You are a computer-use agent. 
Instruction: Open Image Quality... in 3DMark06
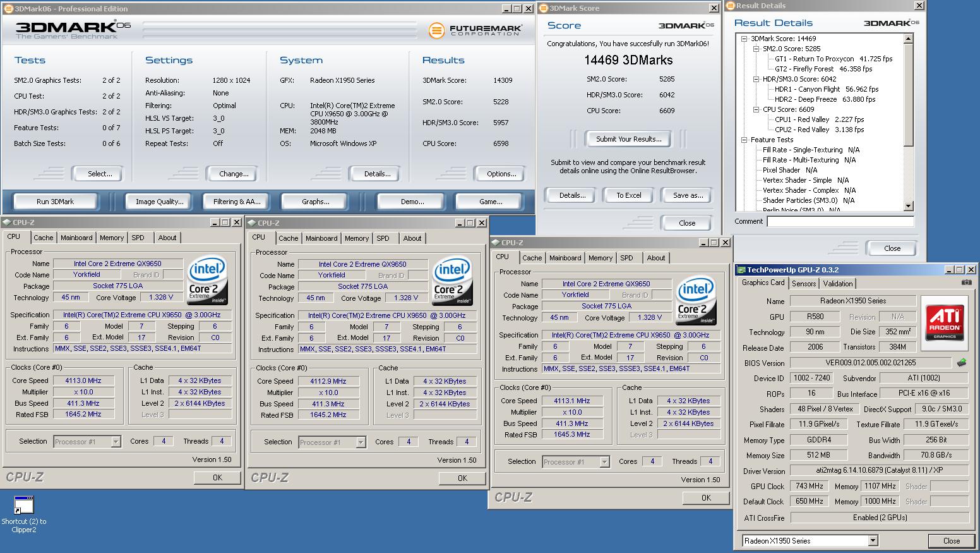point(160,202)
